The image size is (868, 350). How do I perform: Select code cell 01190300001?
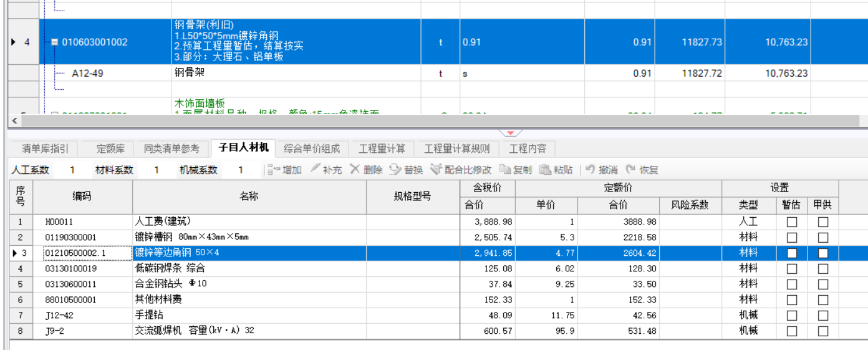click(82, 238)
